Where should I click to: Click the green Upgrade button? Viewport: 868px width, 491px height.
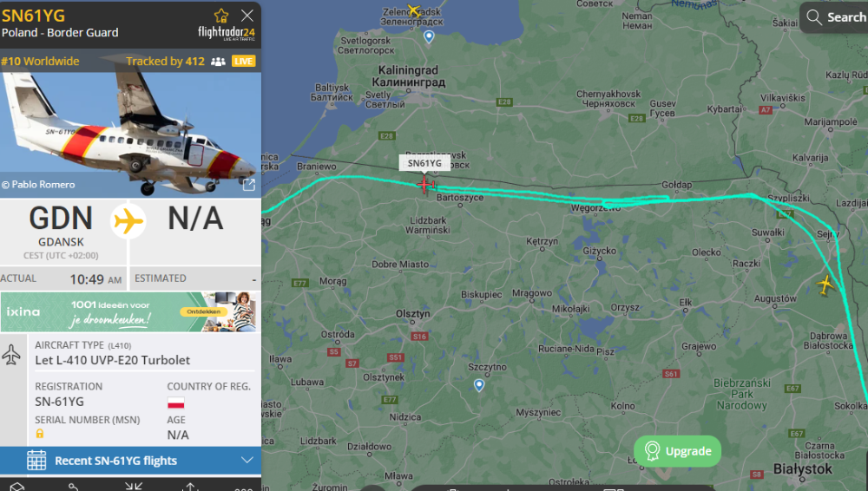coord(677,451)
